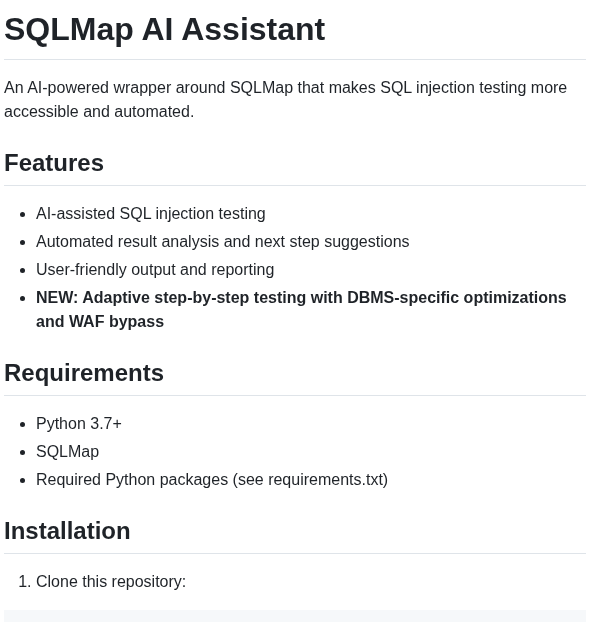Click the intro sentence starting 'An AI-powered wrapper'

pos(286,100)
